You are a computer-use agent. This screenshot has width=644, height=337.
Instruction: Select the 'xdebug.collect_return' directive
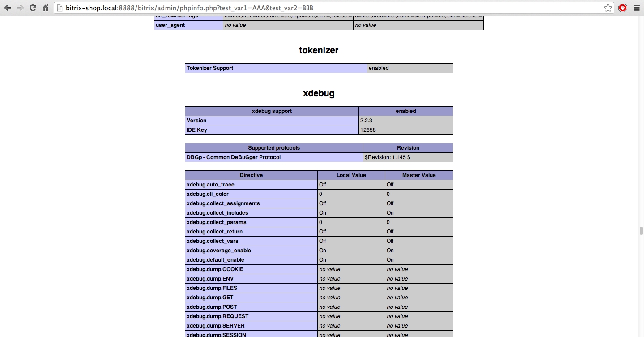(251, 232)
